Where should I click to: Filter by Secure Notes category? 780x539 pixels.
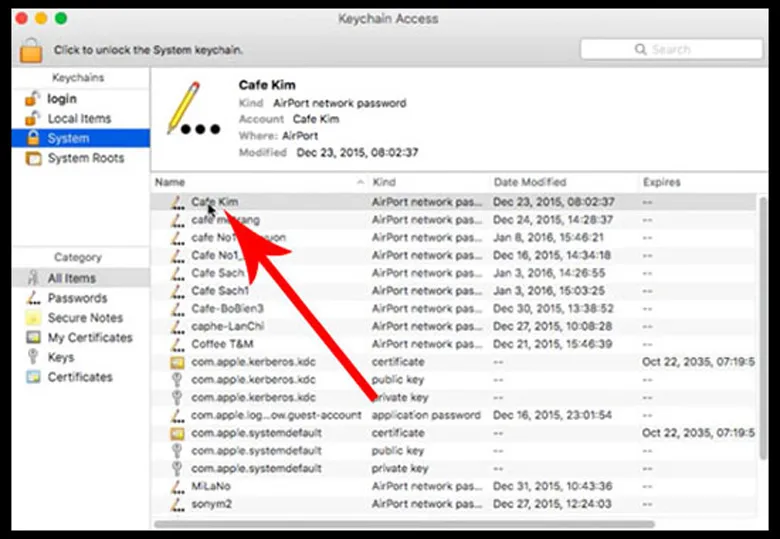click(x=85, y=318)
